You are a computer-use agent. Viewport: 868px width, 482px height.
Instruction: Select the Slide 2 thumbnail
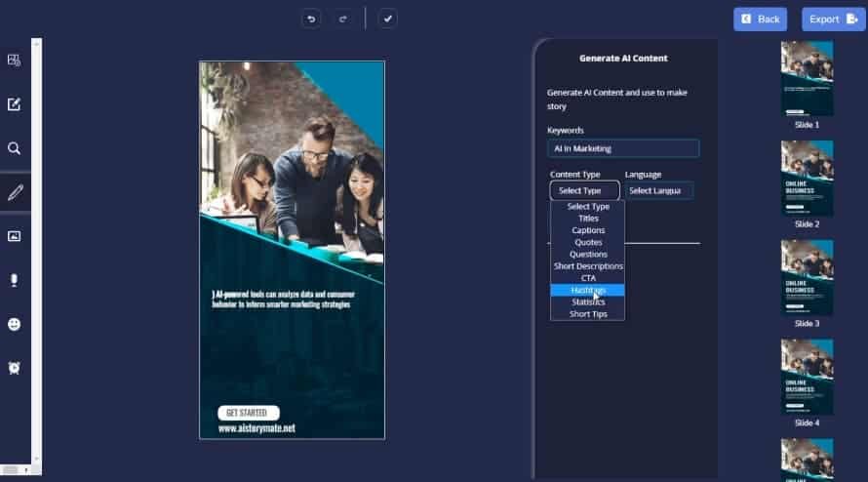pyautogui.click(x=808, y=178)
